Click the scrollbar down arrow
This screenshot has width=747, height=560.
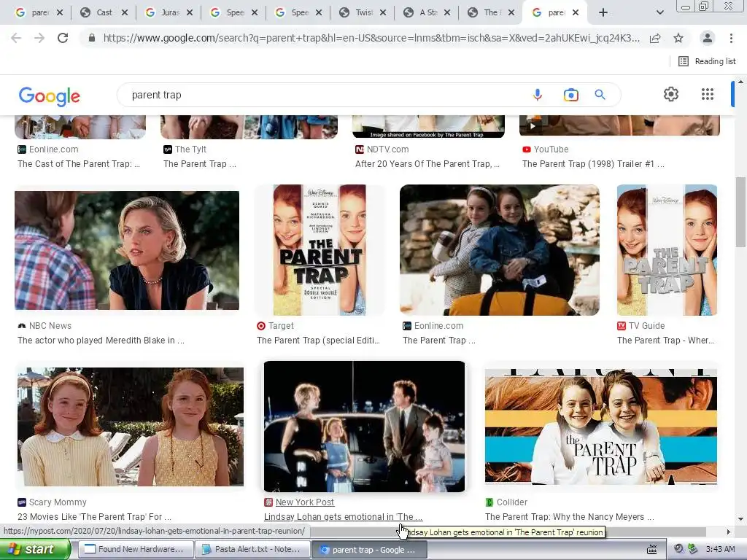pyautogui.click(x=741, y=519)
